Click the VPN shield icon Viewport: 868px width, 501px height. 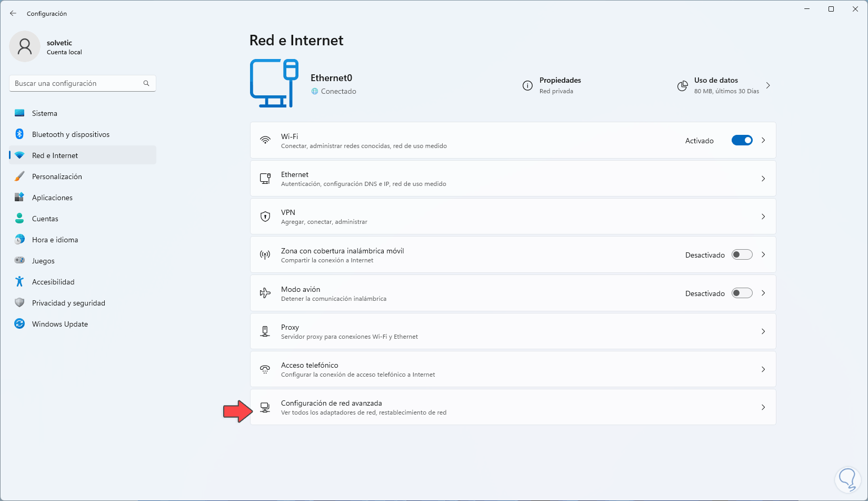[265, 217]
